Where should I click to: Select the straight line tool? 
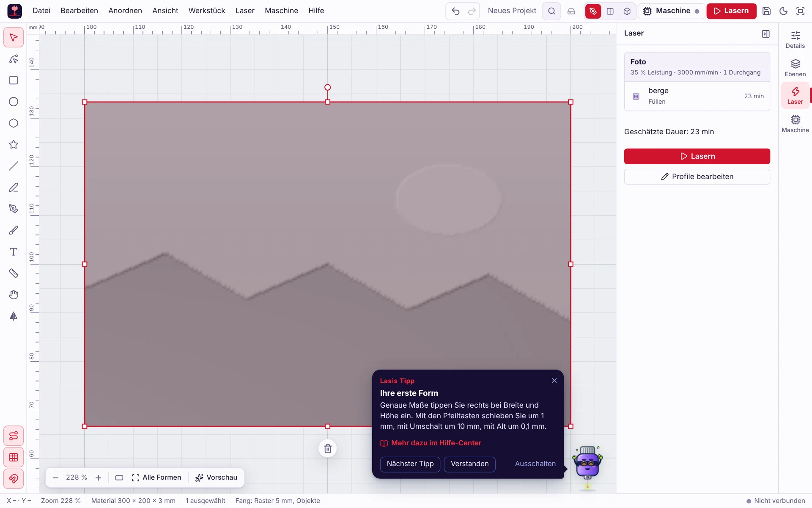pos(14,166)
